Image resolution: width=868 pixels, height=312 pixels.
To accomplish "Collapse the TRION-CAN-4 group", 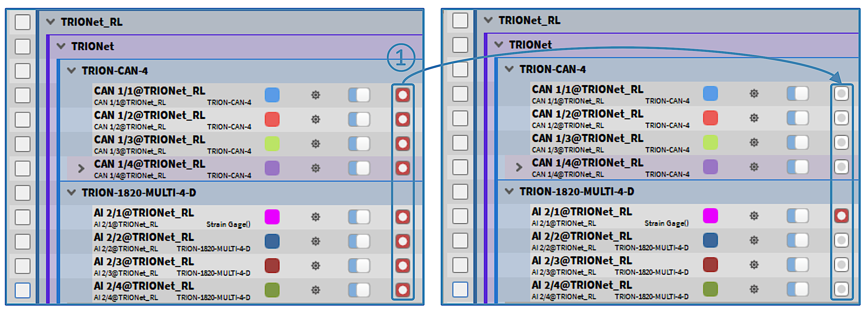I will [71, 71].
